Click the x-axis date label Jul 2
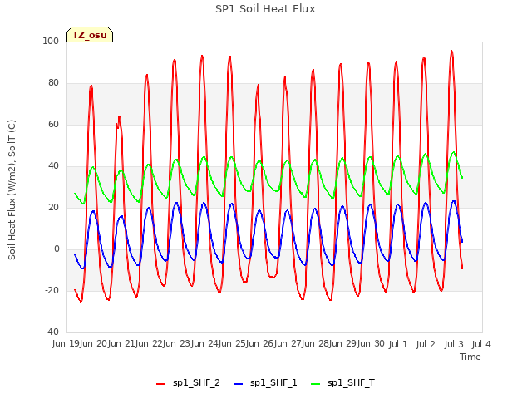 click(x=426, y=344)
